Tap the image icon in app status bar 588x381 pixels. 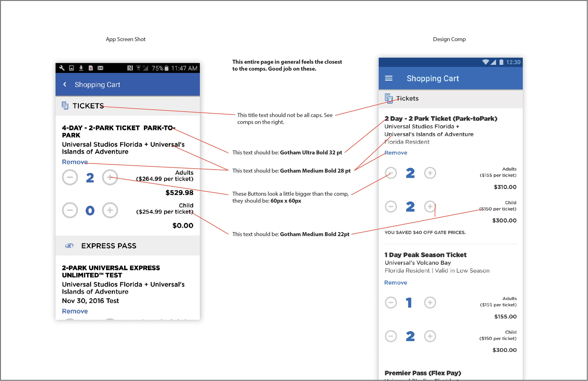(72, 68)
